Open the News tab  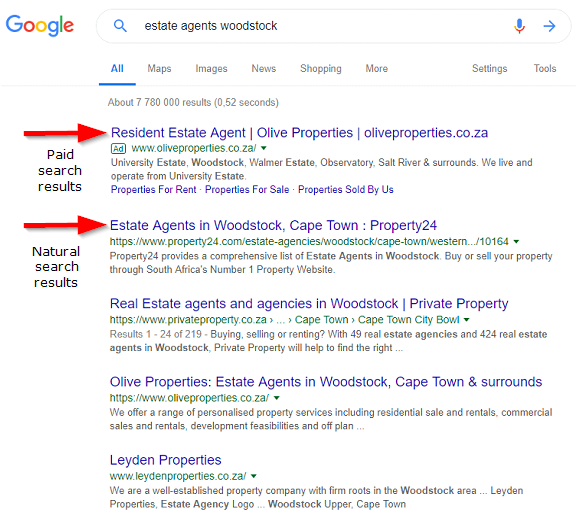point(263,69)
